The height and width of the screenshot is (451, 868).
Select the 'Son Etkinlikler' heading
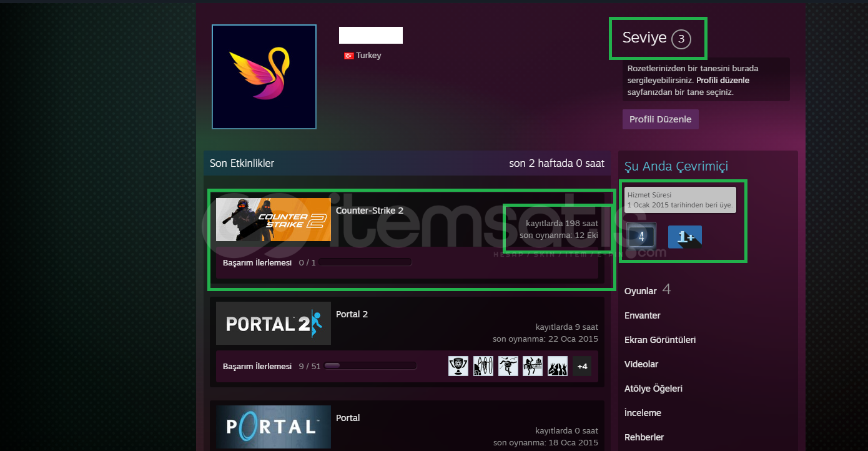[242, 164]
